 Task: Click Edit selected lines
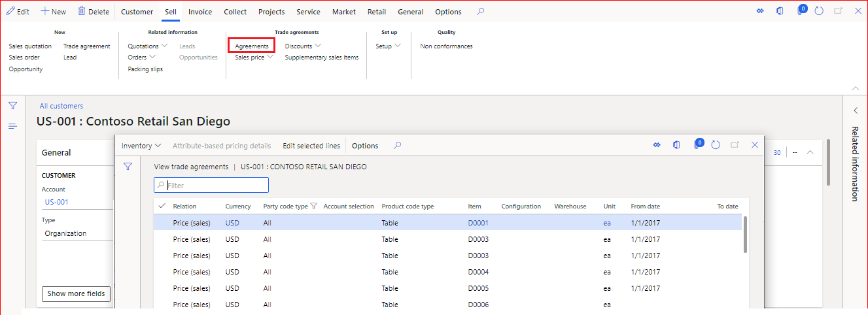(311, 146)
